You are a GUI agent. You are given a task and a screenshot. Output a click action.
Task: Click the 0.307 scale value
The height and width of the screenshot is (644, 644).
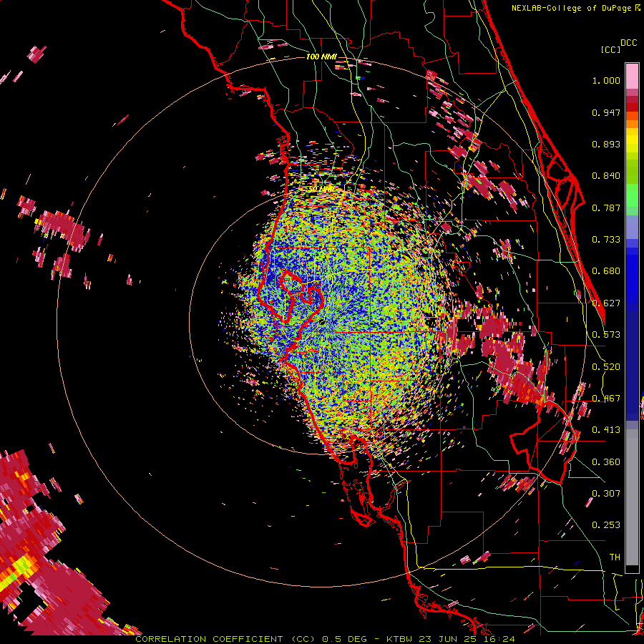click(x=606, y=493)
